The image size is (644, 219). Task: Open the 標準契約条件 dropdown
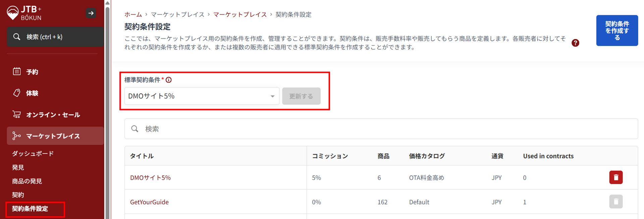point(202,96)
